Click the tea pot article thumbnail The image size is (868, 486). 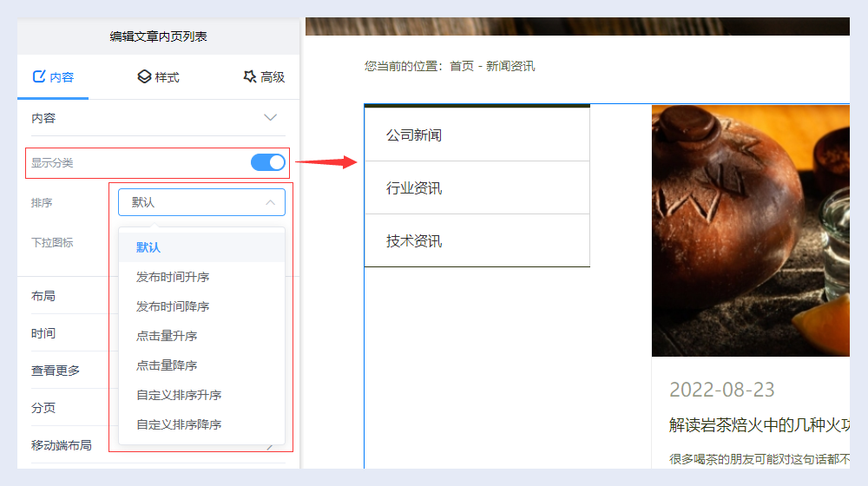tap(750, 231)
